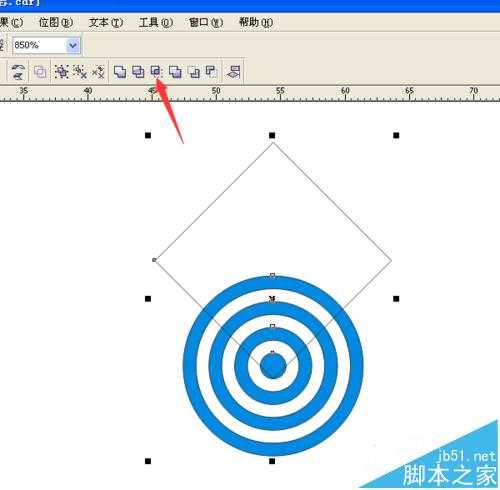Viewport: 500px width, 490px height.
Task: Click the Trim shaping icon
Action: (138, 71)
